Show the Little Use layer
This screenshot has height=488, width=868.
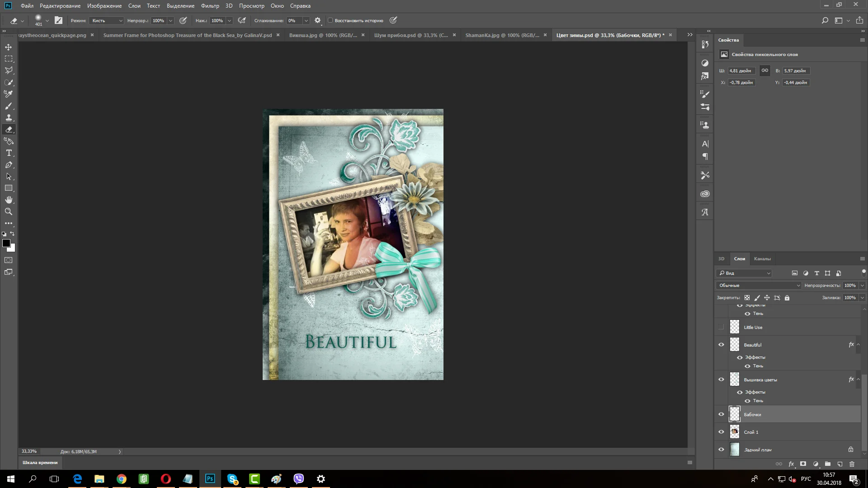pos(721,327)
